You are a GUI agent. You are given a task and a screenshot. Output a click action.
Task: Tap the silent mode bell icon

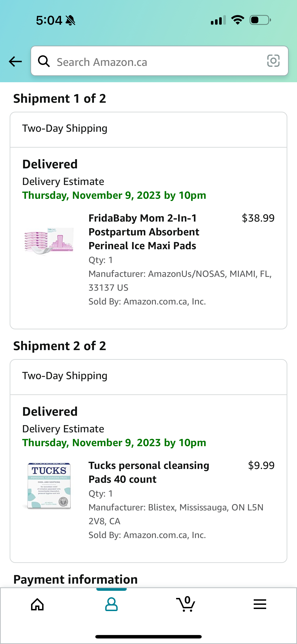tap(70, 20)
